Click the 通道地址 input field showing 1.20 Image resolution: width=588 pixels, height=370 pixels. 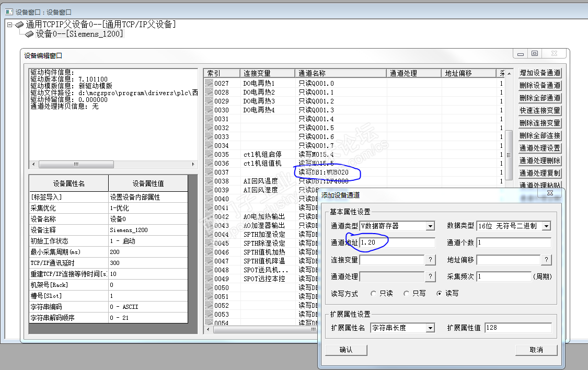397,242
